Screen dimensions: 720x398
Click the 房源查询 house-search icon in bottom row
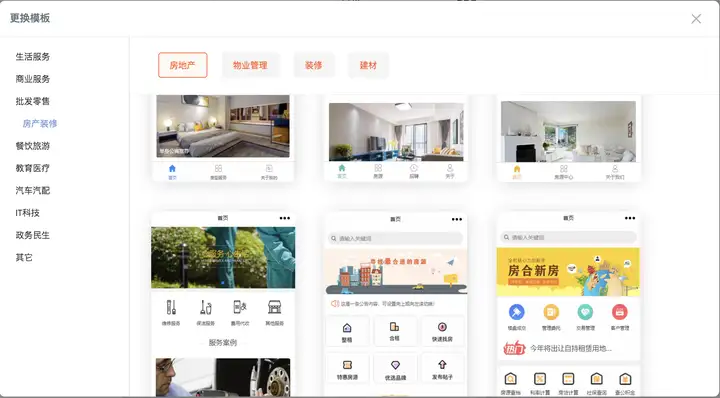click(x=510, y=379)
